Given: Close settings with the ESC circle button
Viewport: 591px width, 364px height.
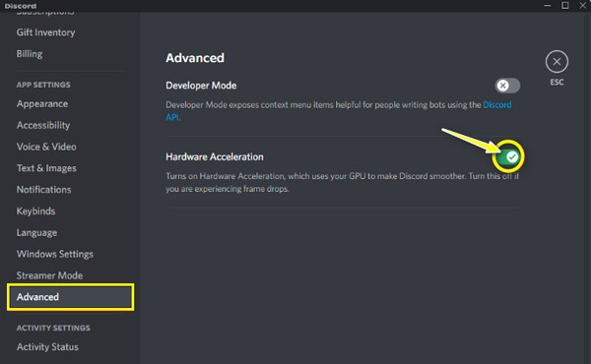Looking at the screenshot, I should 557,62.
